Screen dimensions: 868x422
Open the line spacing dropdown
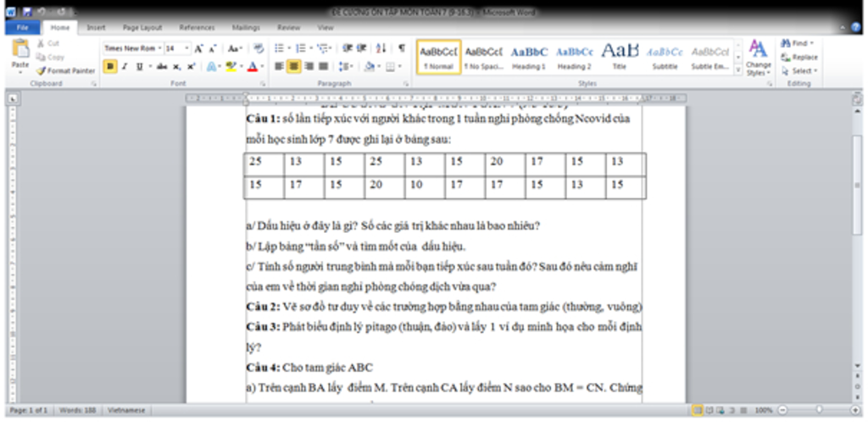tap(347, 66)
